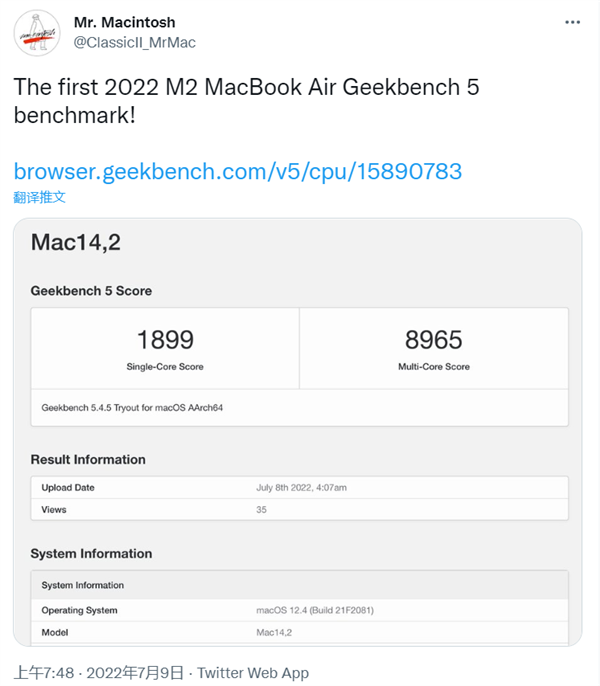Viewport: 600px width, 686px height.
Task: Click the tweet timestamp 上午7:48
Action: pyautogui.click(x=44, y=673)
